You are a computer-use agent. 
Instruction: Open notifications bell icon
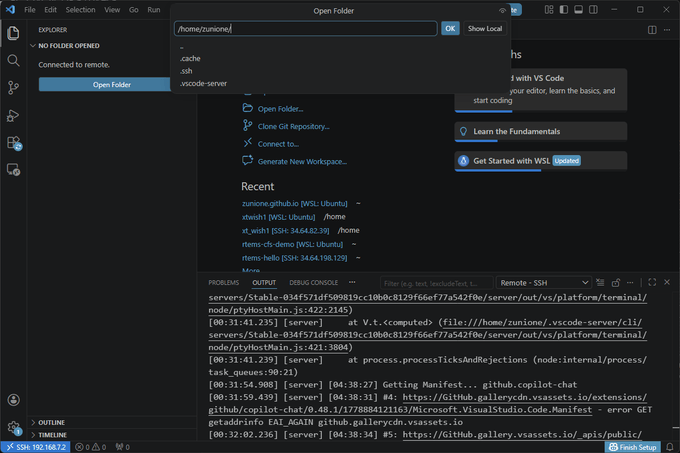point(670,447)
